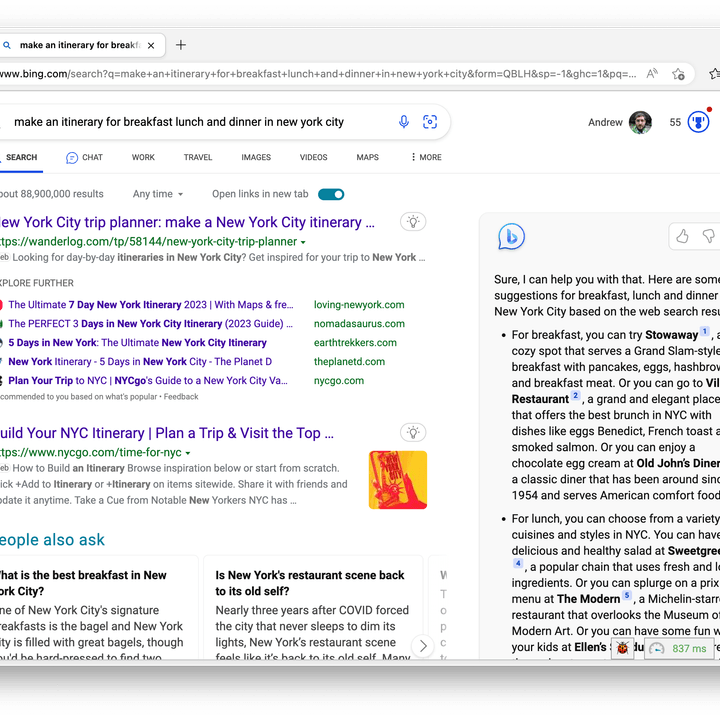Switch to the MAPS tab
This screenshot has height=720, width=720.
coord(368,158)
